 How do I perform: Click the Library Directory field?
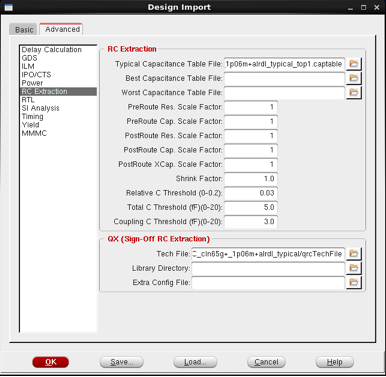[x=268, y=268]
